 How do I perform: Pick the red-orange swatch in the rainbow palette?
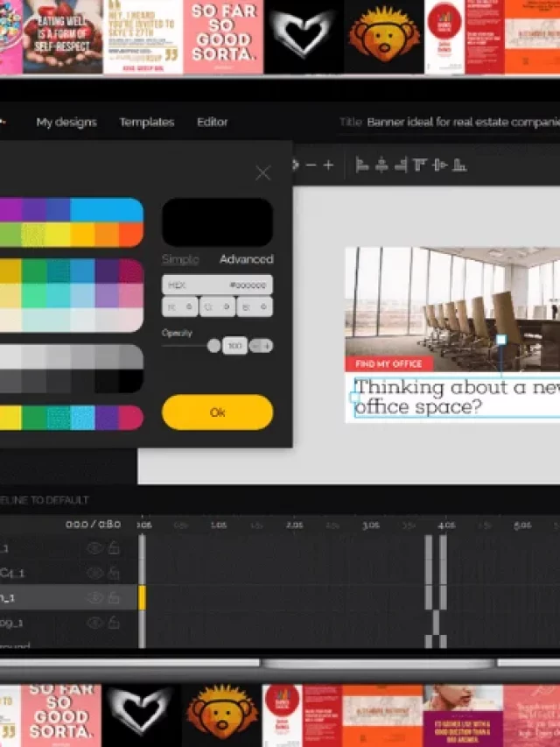coord(130,235)
